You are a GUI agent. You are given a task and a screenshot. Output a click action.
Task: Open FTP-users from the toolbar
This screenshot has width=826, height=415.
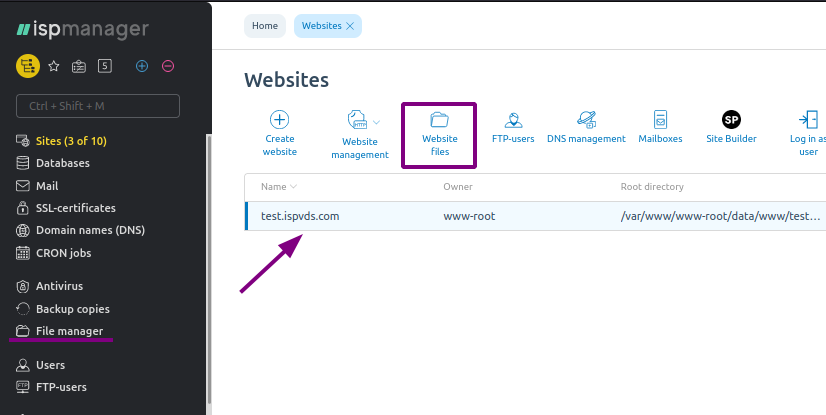[x=513, y=127]
